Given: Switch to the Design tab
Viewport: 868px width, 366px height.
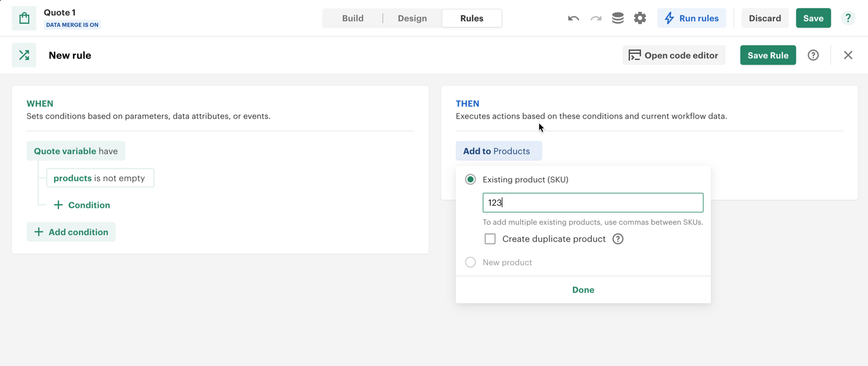Looking at the screenshot, I should (412, 18).
